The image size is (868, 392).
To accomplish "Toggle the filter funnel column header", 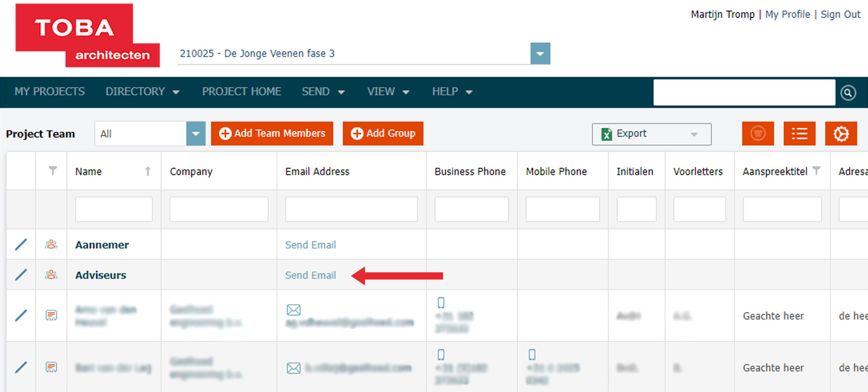I will (x=53, y=171).
